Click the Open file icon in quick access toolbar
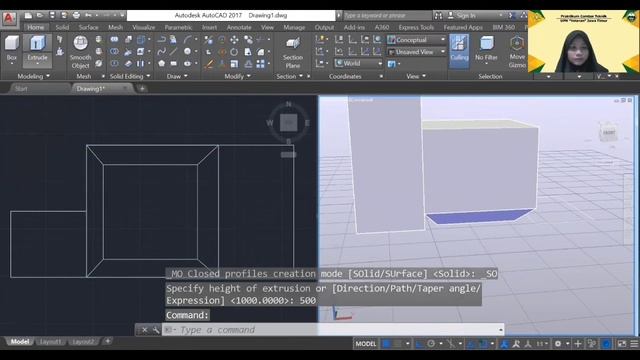The image size is (640, 360). tap(40, 16)
